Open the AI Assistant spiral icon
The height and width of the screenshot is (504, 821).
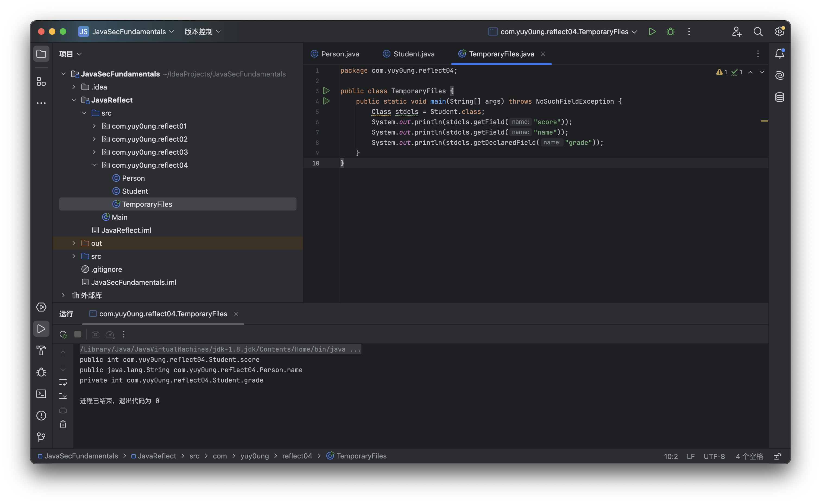click(779, 76)
